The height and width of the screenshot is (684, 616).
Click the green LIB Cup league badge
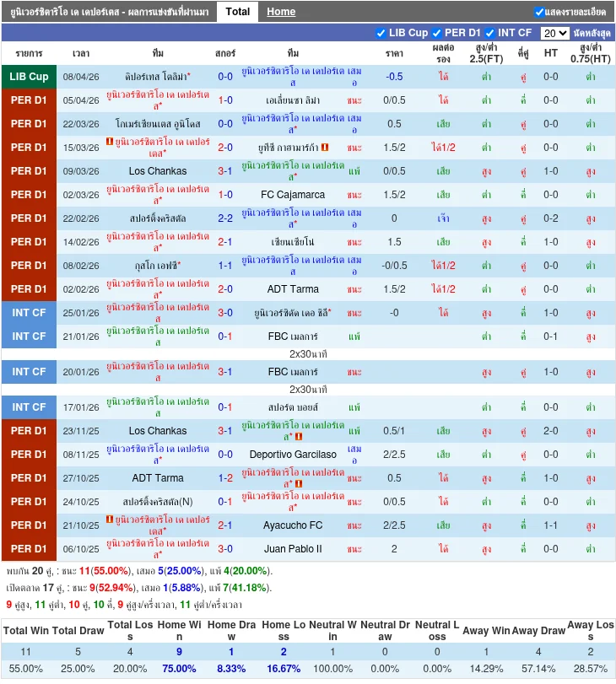[x=29, y=77]
